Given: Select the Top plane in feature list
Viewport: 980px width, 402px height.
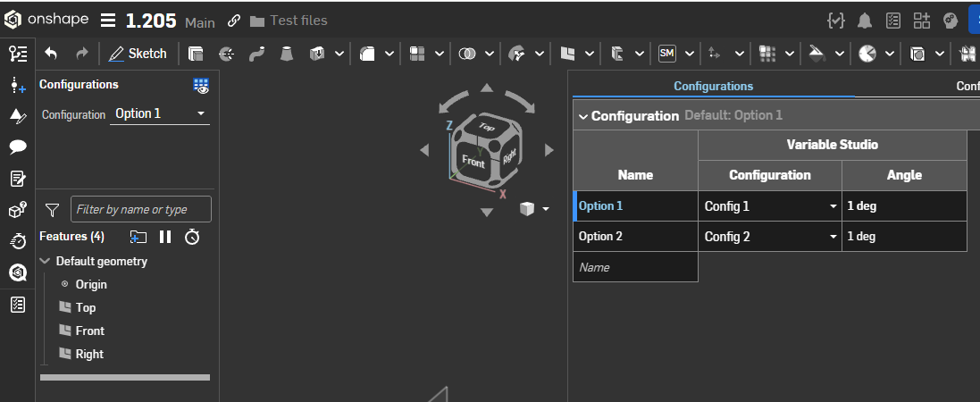Looking at the screenshot, I should (86, 307).
